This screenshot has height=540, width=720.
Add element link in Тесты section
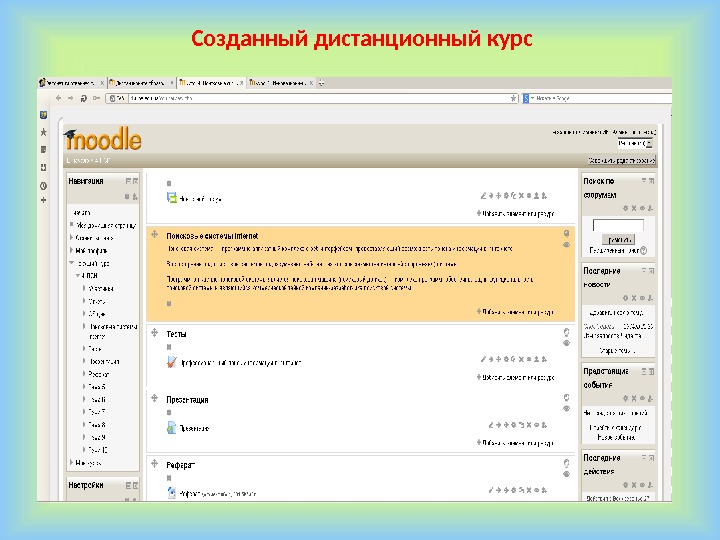click(515, 377)
